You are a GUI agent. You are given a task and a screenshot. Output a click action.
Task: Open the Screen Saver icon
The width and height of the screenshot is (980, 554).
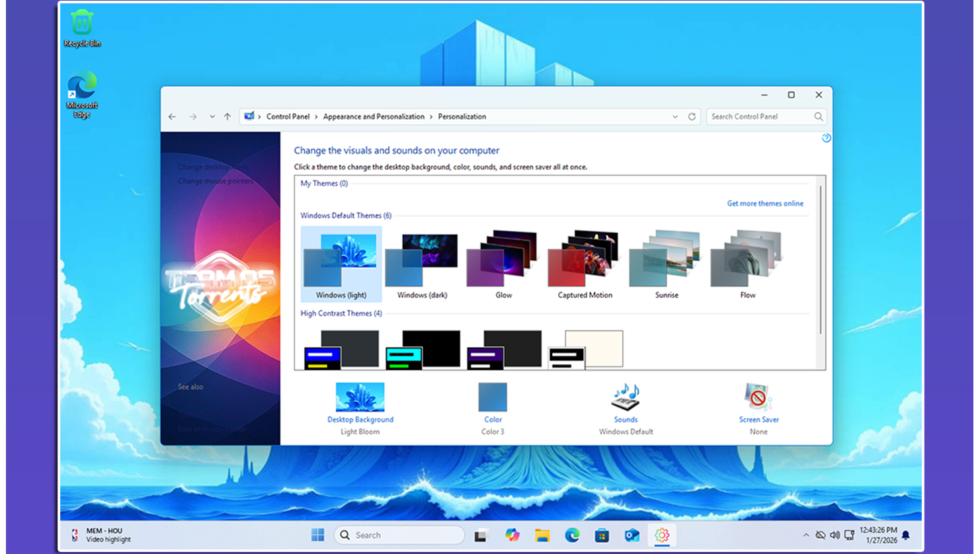click(758, 398)
